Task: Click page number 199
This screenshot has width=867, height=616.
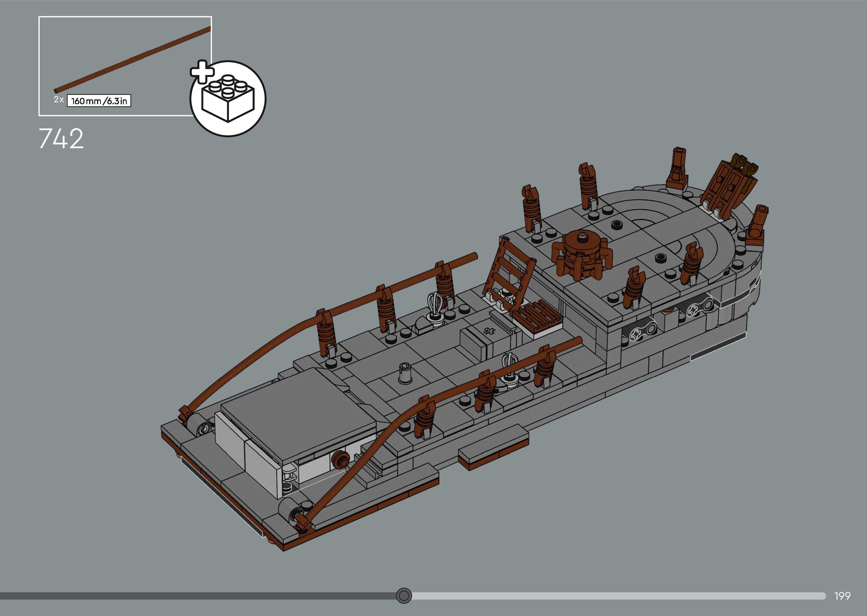Action: [x=842, y=596]
